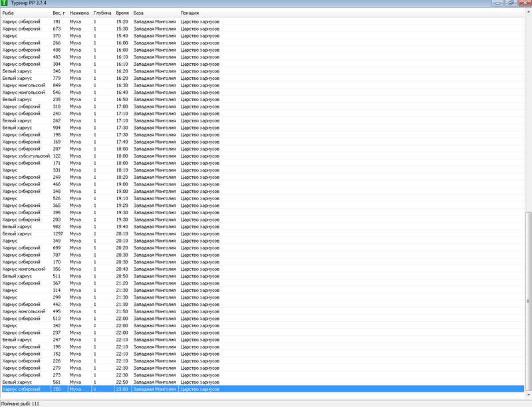Viewport: 532px width, 407px height.
Task: Click the time cell 20:20
Action: [122, 248]
